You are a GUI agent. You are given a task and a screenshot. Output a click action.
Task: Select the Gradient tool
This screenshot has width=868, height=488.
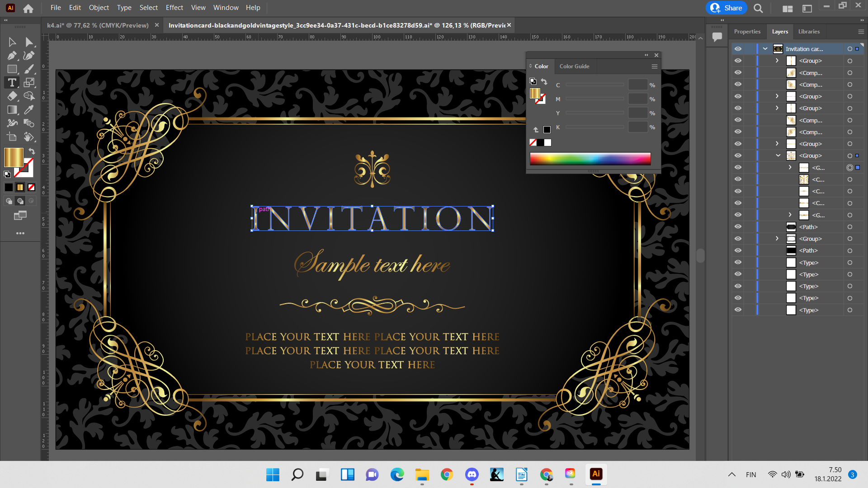(12, 110)
